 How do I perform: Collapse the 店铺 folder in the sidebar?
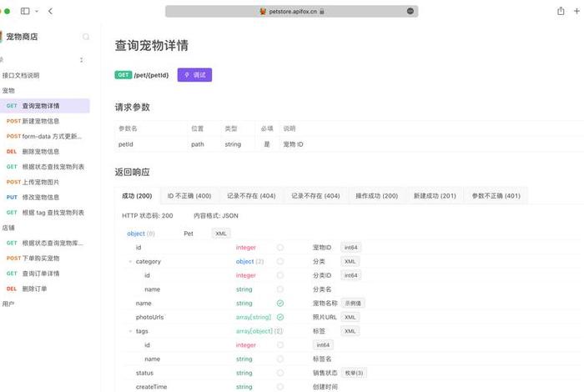(8, 228)
